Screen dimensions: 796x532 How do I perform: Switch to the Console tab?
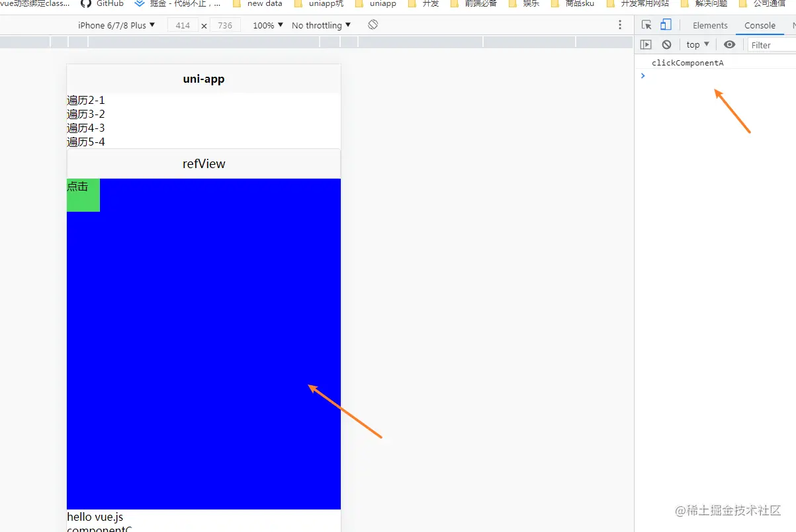click(760, 25)
